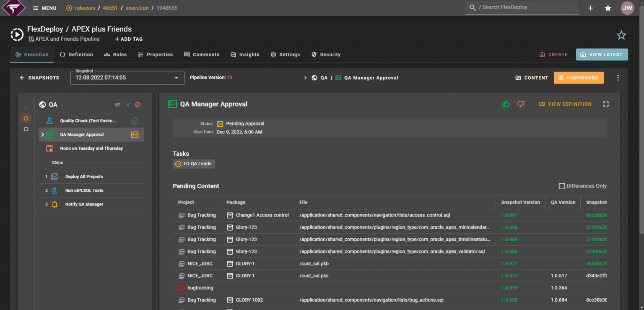Select the thumbs up approval icon
This screenshot has width=644, height=310.
(x=506, y=104)
